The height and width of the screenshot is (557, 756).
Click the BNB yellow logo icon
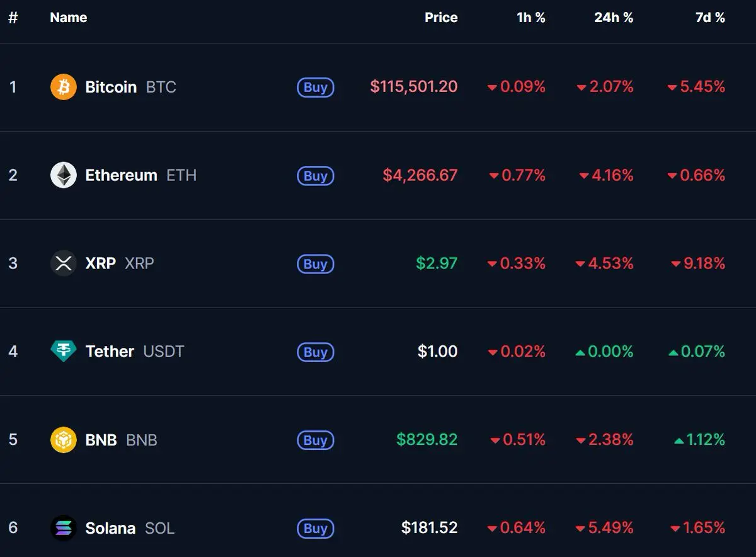coord(63,440)
